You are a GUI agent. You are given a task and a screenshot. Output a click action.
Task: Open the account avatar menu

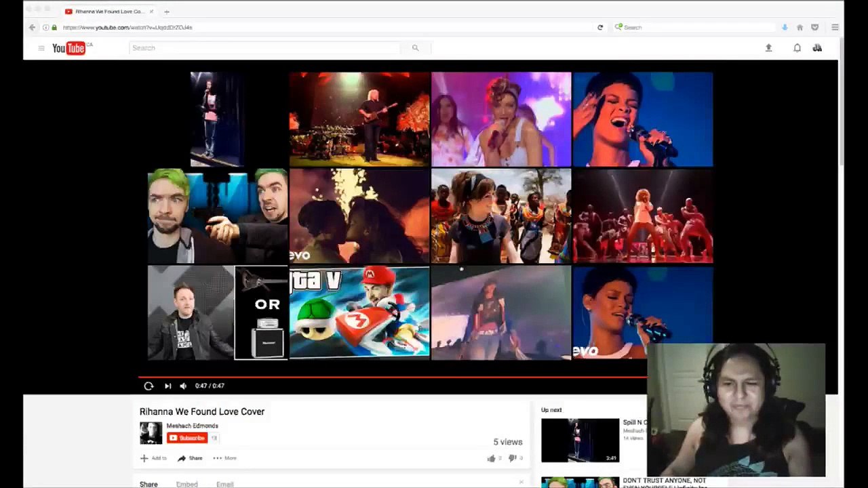click(817, 48)
